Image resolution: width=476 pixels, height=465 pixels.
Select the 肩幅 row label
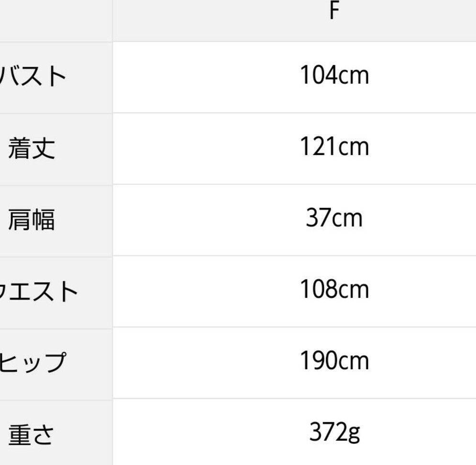(x=32, y=220)
